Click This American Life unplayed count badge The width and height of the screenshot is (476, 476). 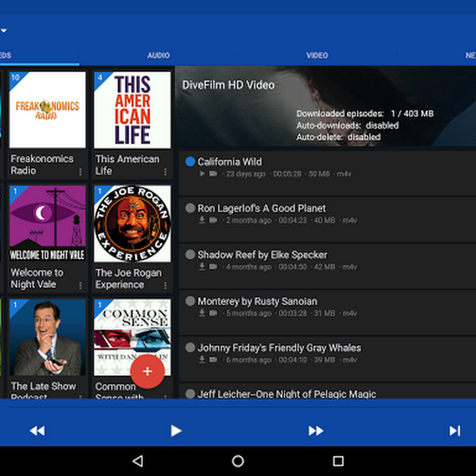point(100,78)
